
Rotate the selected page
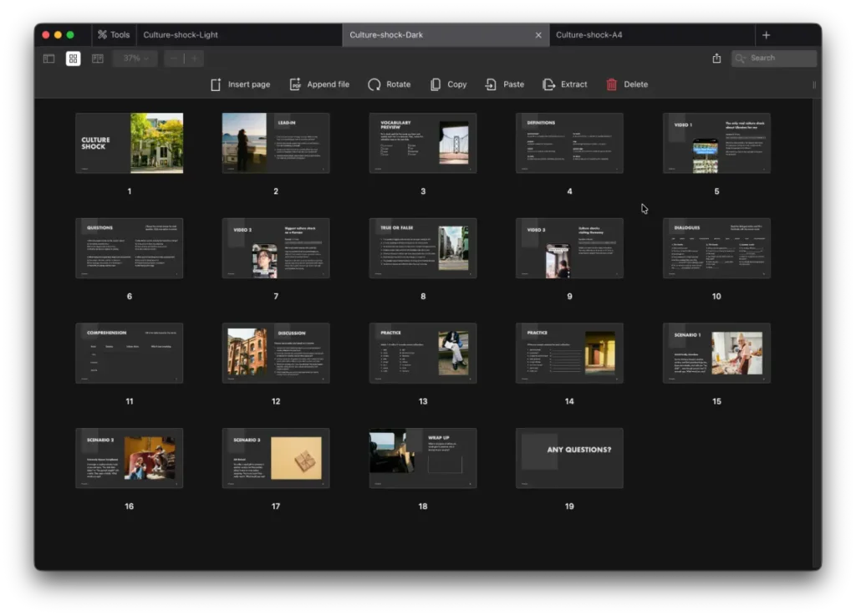coord(390,84)
